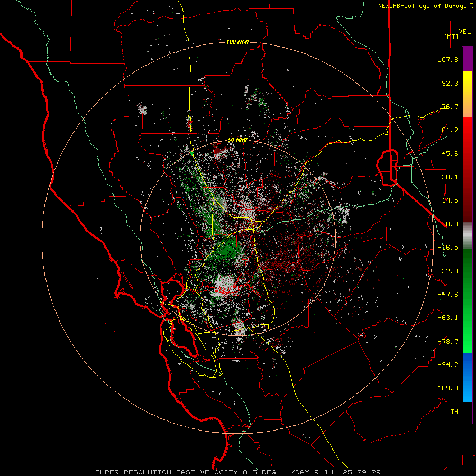Click the -94.2 velocity scale value
Image resolution: width=476 pixels, height=476 pixels.
[448, 365]
